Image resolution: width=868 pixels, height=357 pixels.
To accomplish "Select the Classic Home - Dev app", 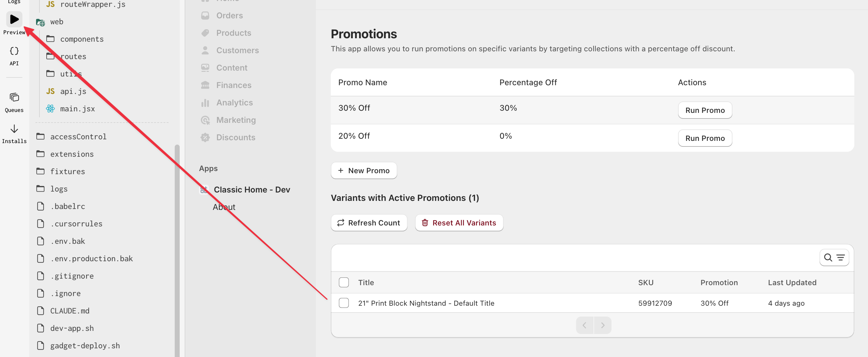I will tap(252, 190).
